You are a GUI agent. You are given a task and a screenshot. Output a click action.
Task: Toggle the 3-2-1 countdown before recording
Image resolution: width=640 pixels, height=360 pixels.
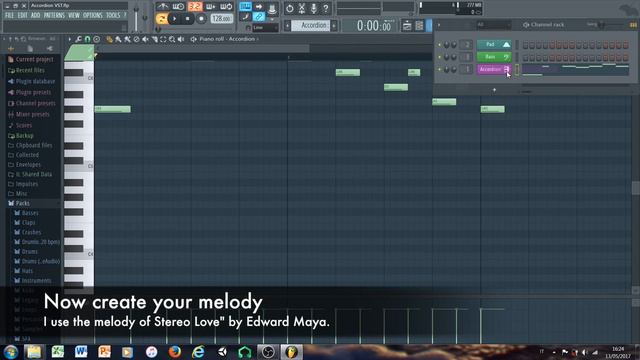tap(195, 7)
